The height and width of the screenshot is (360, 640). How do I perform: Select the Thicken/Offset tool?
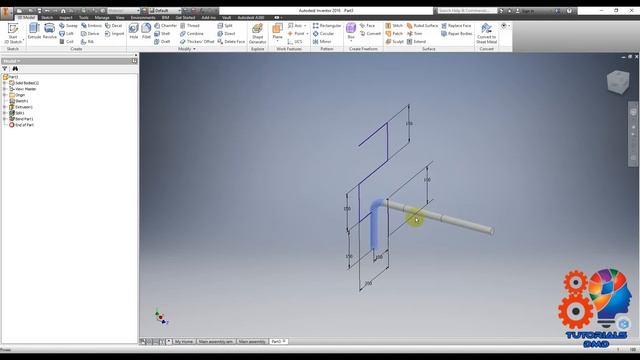click(x=197, y=42)
